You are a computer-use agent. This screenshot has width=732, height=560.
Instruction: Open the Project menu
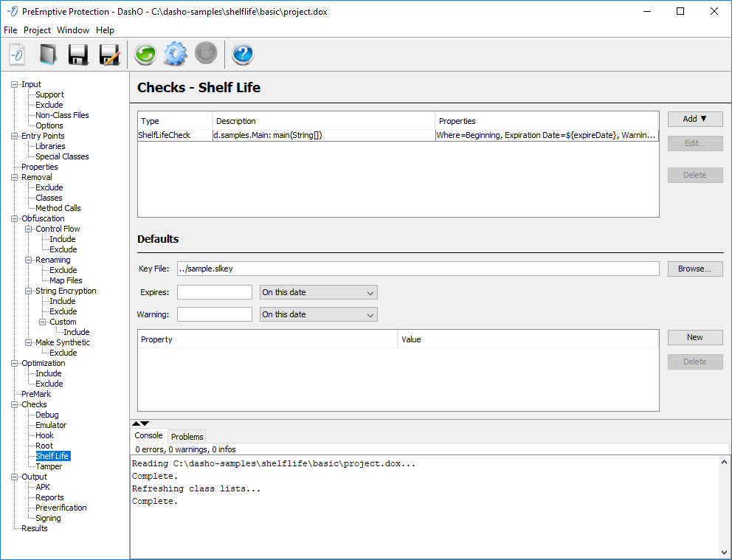click(37, 30)
